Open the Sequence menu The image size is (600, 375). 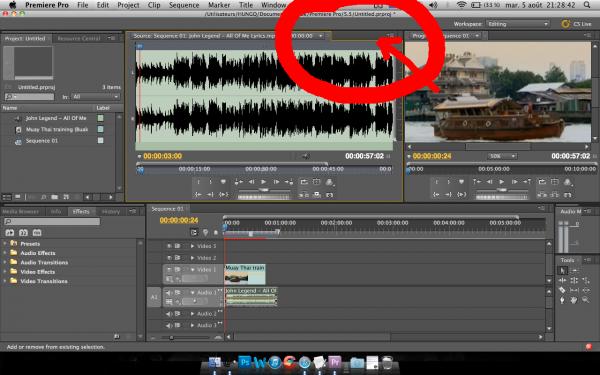coord(184,5)
